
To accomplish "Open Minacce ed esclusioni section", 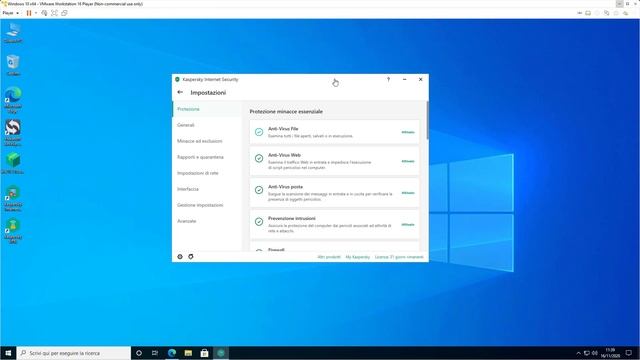I will coord(200,141).
